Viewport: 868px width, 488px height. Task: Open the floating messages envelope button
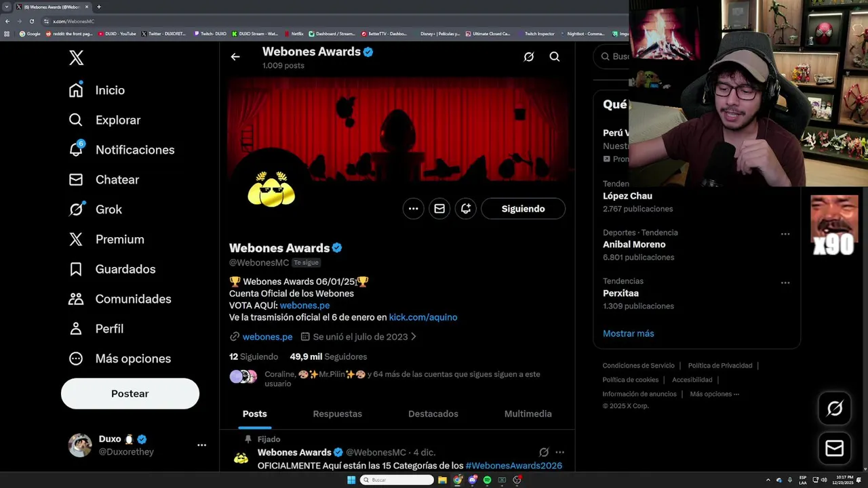click(835, 449)
